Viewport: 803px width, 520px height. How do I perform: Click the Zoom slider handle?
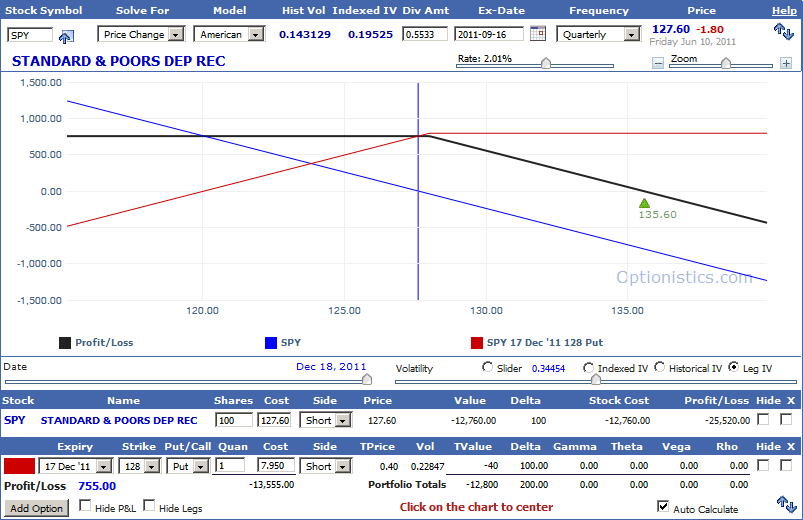(x=726, y=64)
